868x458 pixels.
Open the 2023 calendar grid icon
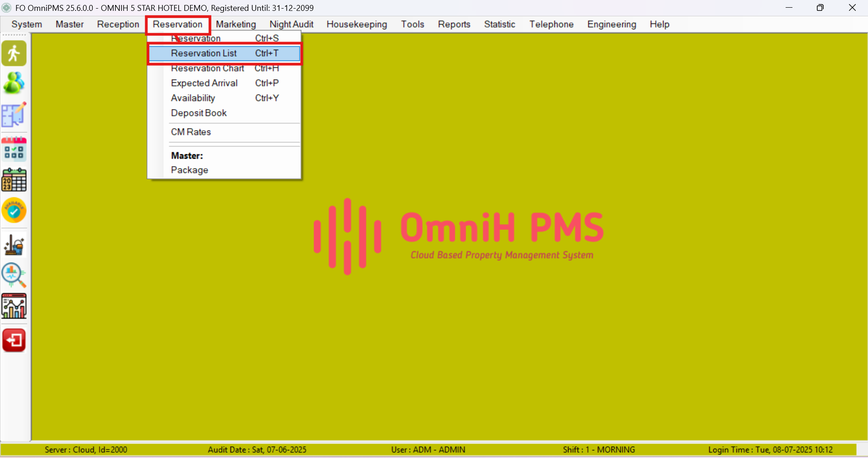14,180
